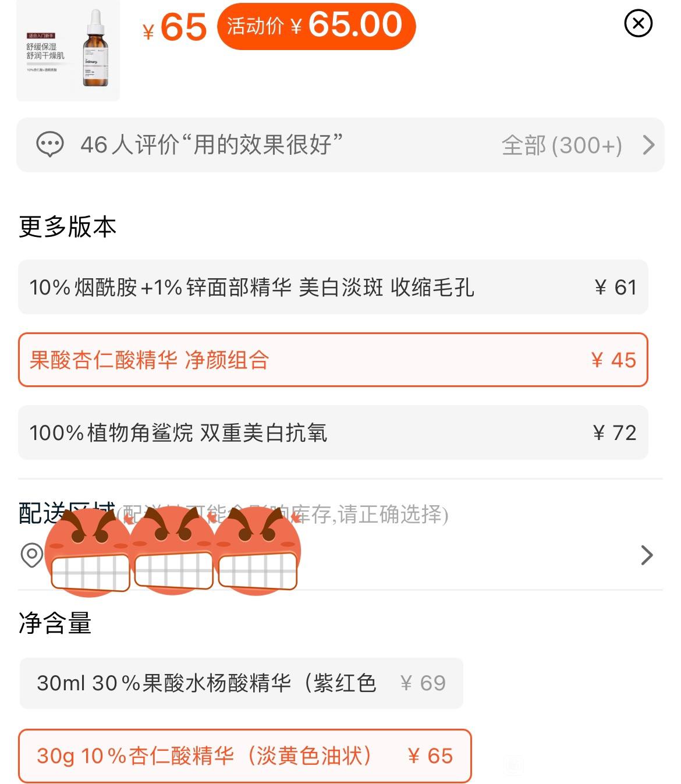Open the 46人评价 review summary bar
Image resolution: width=681 pixels, height=784 pixels.
[x=340, y=145]
